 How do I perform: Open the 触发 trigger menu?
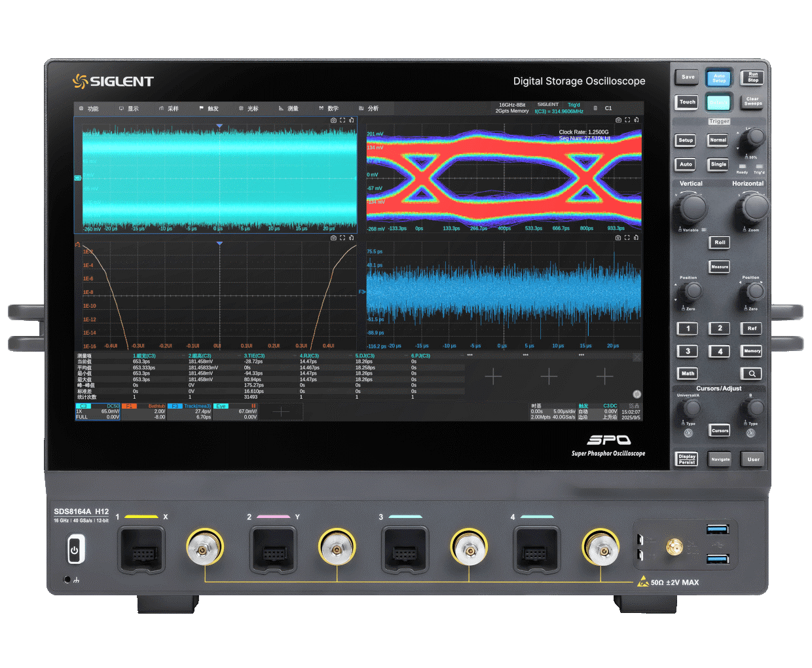(208, 109)
